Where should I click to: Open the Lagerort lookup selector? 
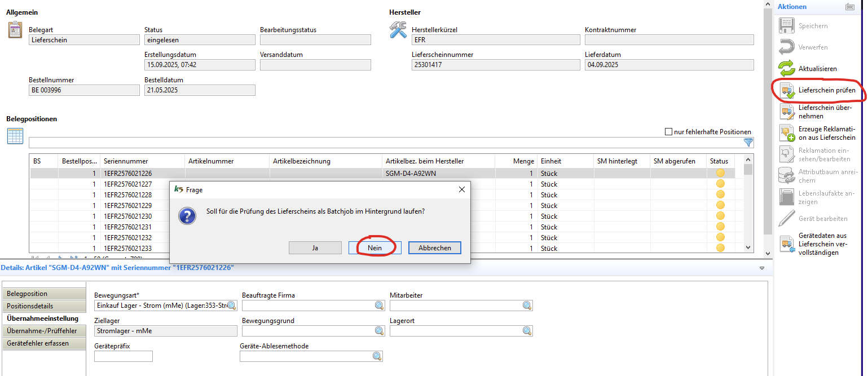pyautogui.click(x=527, y=331)
